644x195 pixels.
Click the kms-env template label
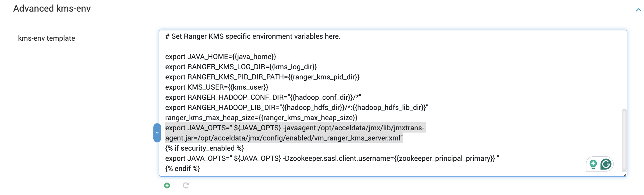[47, 38]
